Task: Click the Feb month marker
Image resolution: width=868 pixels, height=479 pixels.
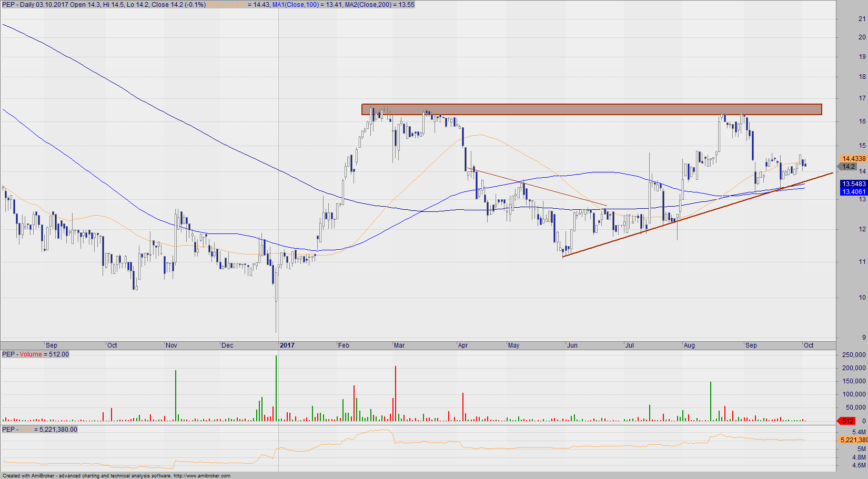Action: [344, 345]
